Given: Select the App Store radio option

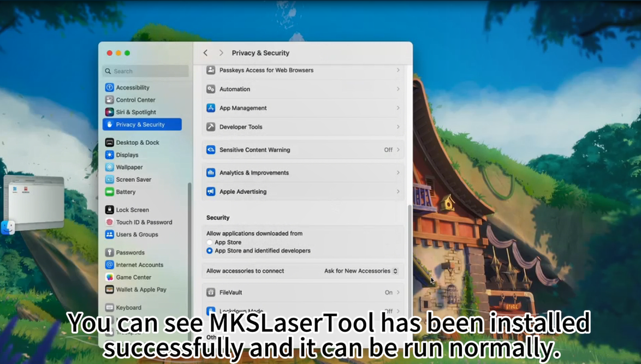Looking at the screenshot, I should [x=209, y=242].
